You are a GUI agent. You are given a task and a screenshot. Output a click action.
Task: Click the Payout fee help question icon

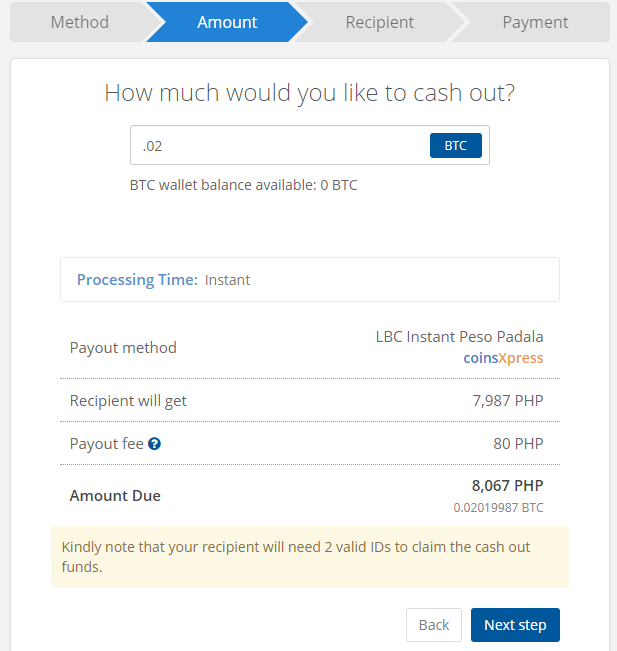click(154, 444)
